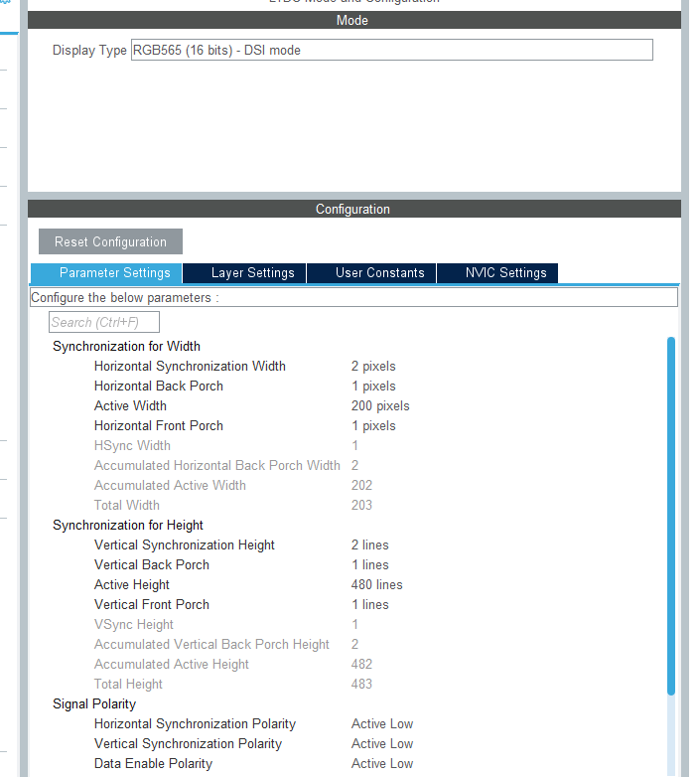
Task: Click the Accumulated Active Height value 482
Action: coord(361,664)
